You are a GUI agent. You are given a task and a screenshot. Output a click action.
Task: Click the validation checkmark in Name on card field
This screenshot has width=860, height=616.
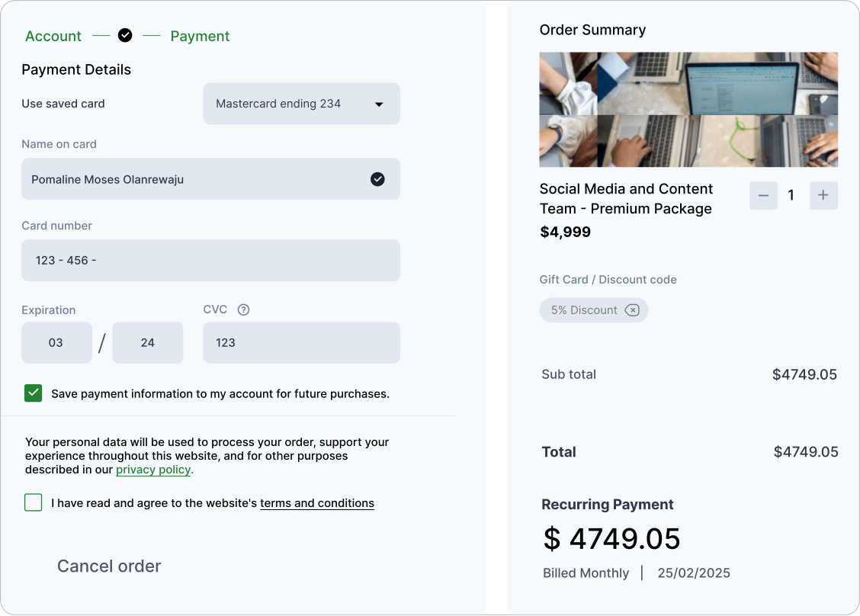(377, 179)
